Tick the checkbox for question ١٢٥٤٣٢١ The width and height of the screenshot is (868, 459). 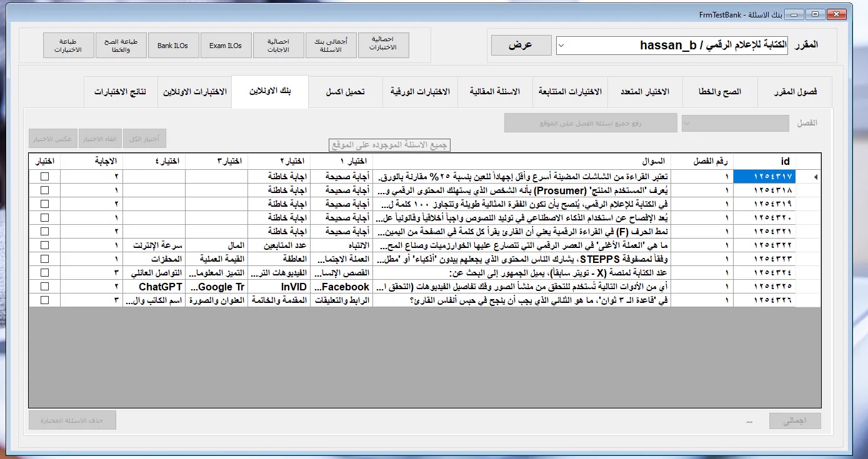tap(44, 231)
